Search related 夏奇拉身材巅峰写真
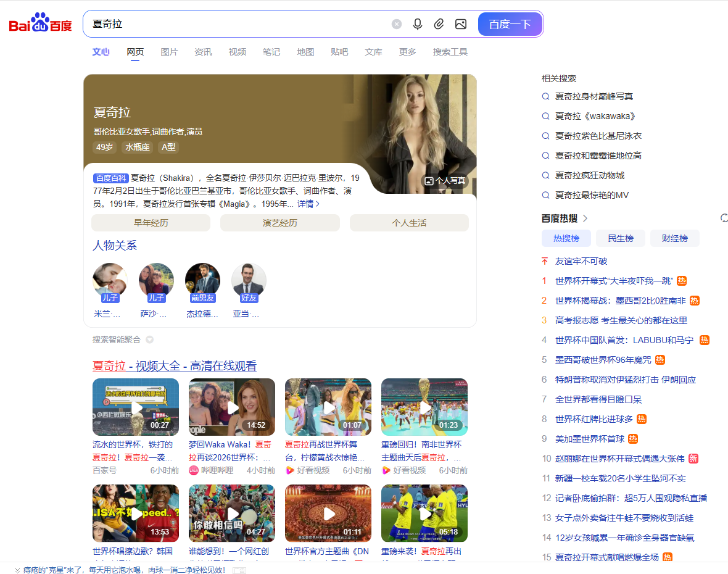Image resolution: width=728 pixels, height=574 pixels. pos(594,97)
